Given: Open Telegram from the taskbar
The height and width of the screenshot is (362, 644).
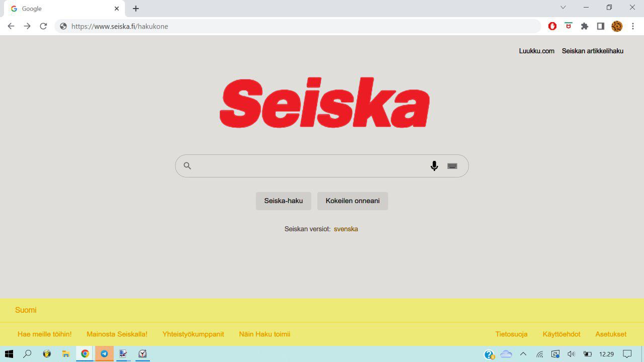Looking at the screenshot, I should point(104,354).
